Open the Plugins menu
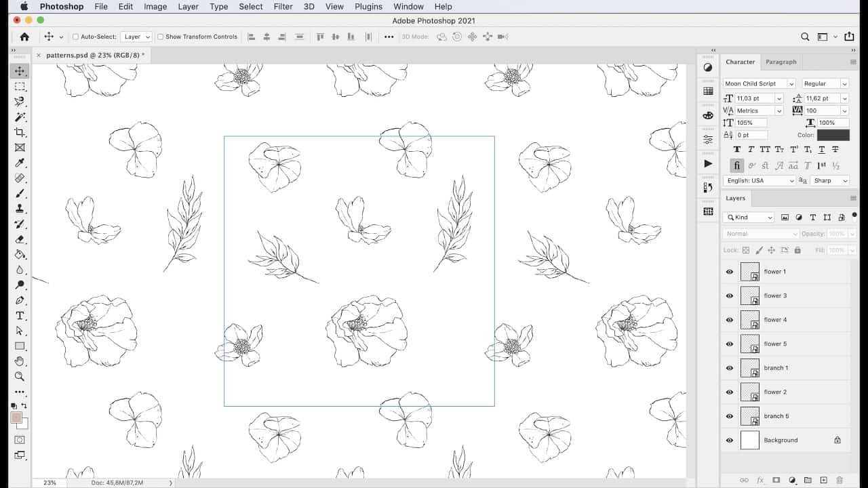Image resolution: width=868 pixels, height=488 pixels. tap(368, 6)
